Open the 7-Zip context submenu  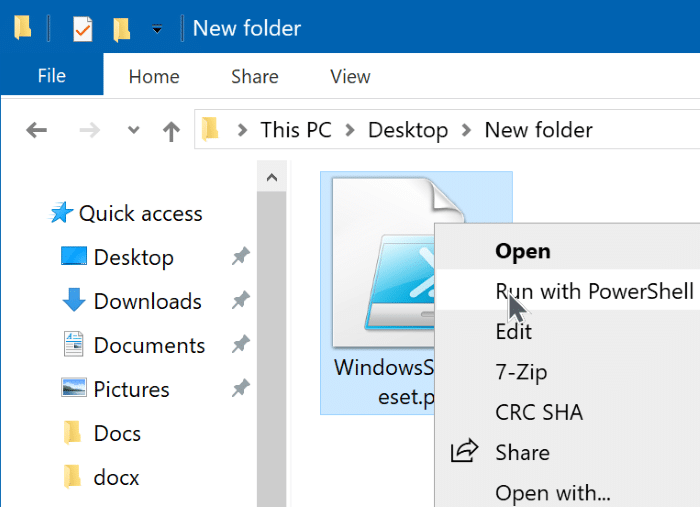(521, 372)
